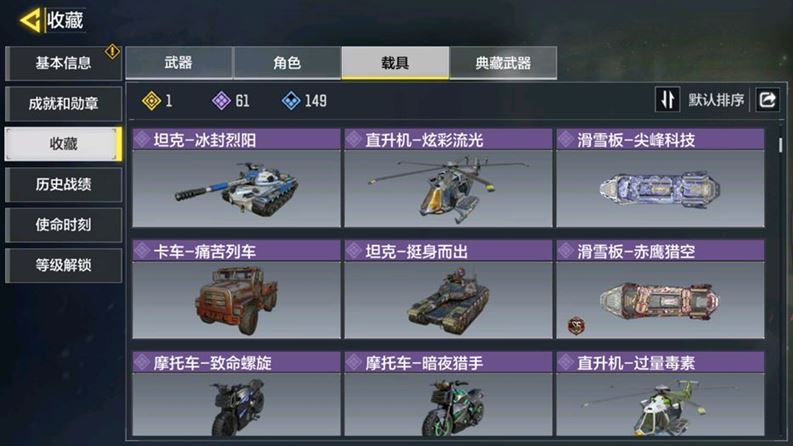Click the vehicle list vertical scrollbar
The height and width of the screenshot is (446, 793).
tap(780, 145)
